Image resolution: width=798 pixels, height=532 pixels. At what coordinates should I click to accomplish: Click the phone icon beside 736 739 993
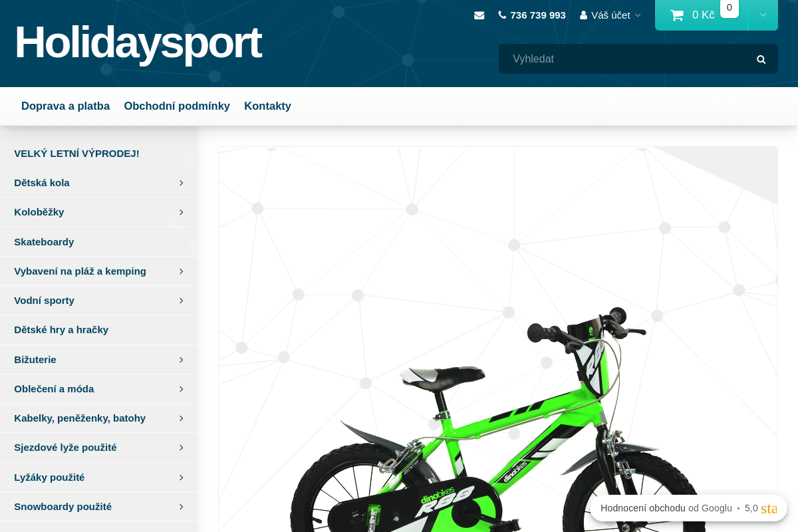pos(502,15)
